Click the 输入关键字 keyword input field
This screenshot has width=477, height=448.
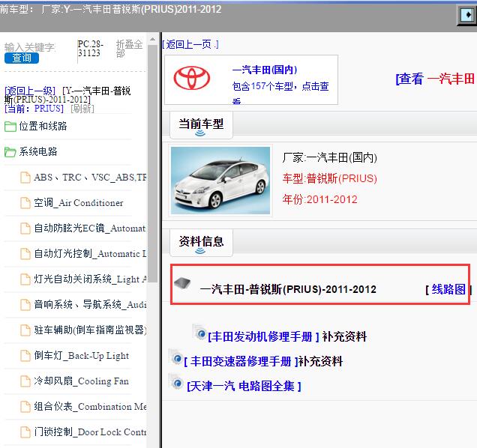tap(29, 47)
